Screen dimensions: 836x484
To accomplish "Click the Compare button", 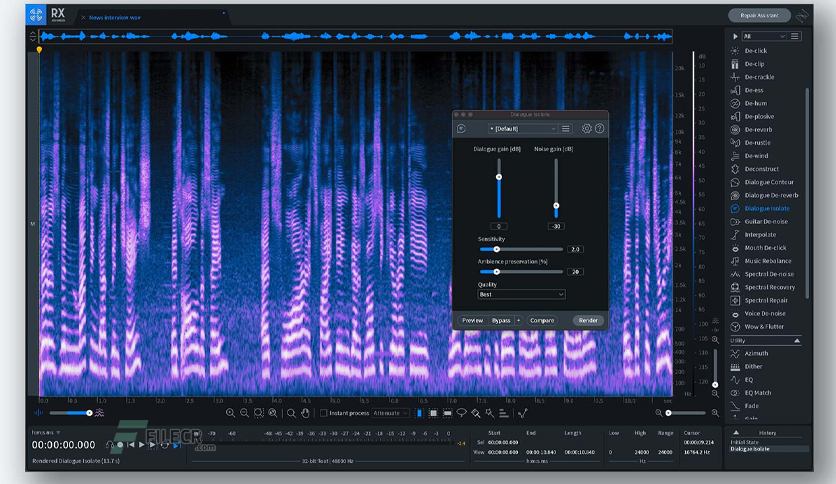I will pyautogui.click(x=542, y=320).
